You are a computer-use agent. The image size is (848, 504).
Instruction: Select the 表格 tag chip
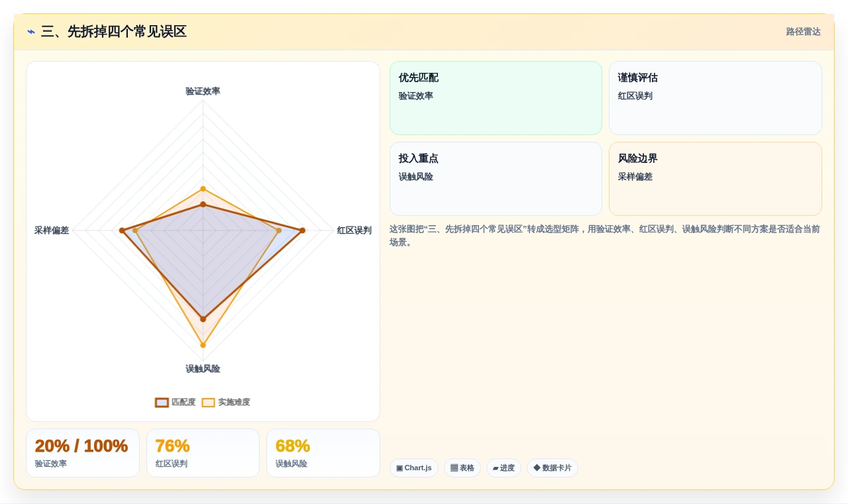point(462,468)
